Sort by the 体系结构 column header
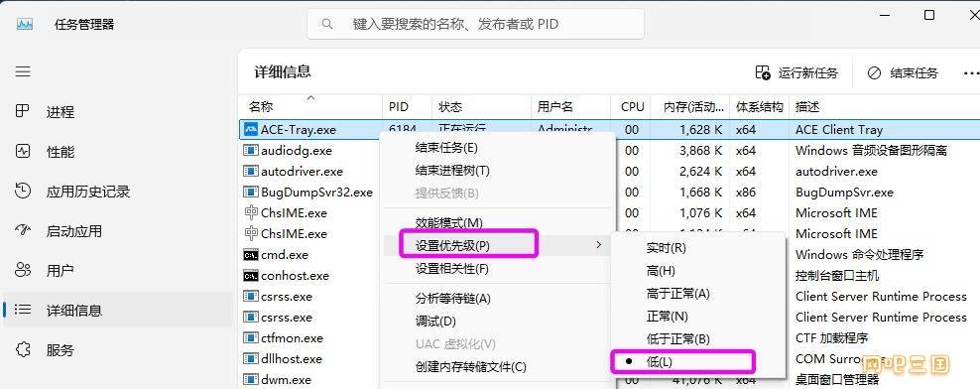 [760, 106]
